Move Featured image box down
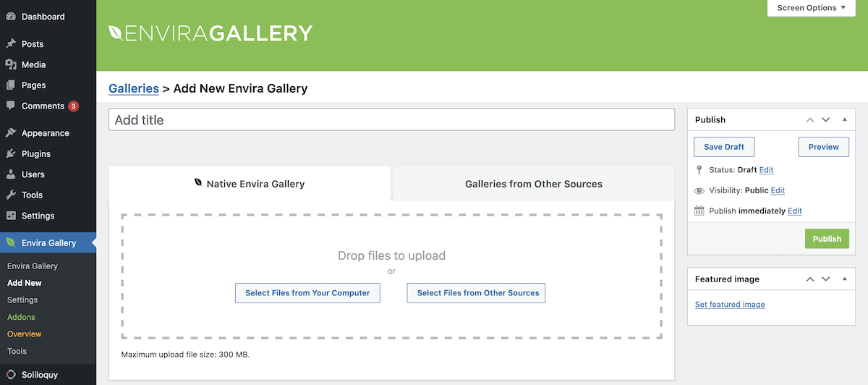The image size is (868, 385). (x=826, y=279)
